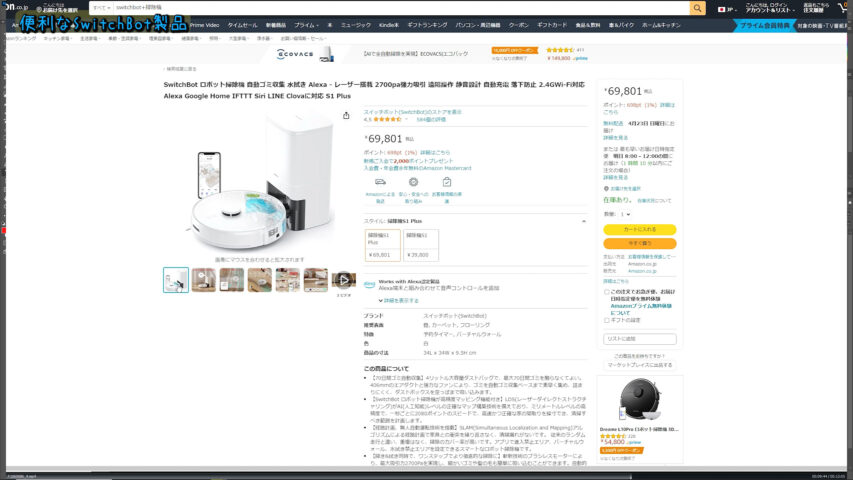This screenshot has width=853, height=480.
Task: Open the search category dropdown
Action: 101,7
